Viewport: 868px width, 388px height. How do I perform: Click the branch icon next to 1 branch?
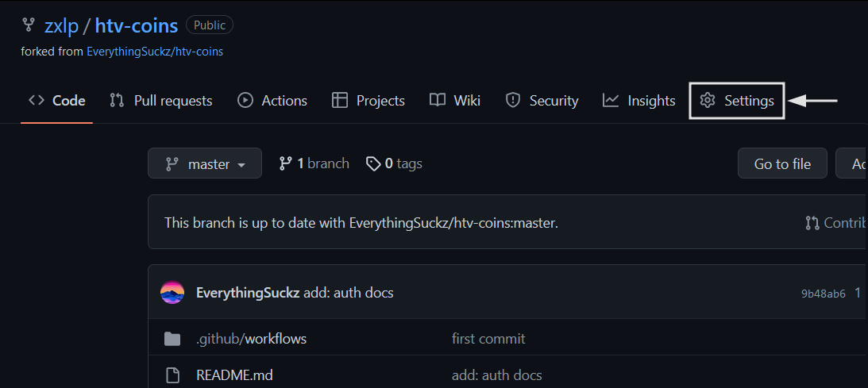(x=286, y=163)
